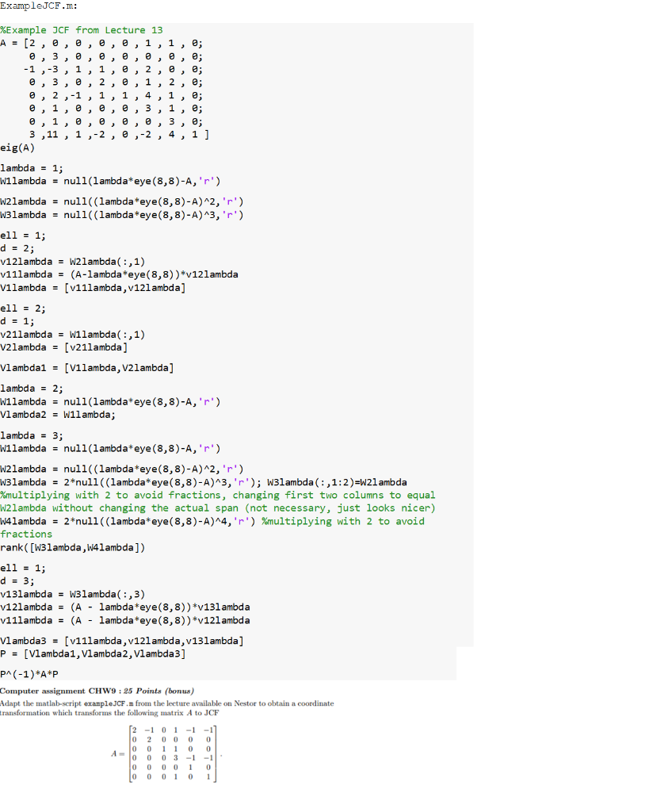Select the 'lambda = 2;' assignment line

[x=29, y=388]
